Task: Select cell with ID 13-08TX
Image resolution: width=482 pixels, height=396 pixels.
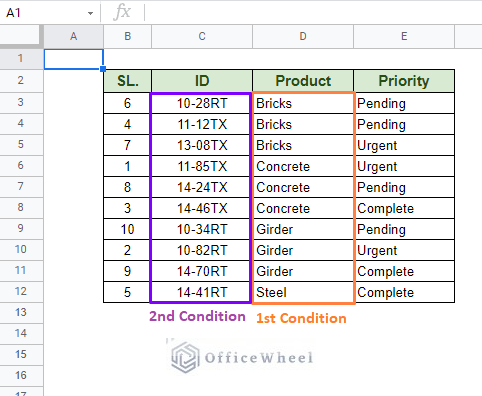Action: click(x=202, y=145)
